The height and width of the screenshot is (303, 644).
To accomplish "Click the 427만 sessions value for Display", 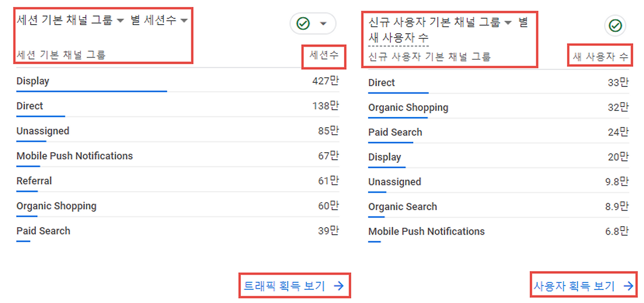I will (x=326, y=80).
